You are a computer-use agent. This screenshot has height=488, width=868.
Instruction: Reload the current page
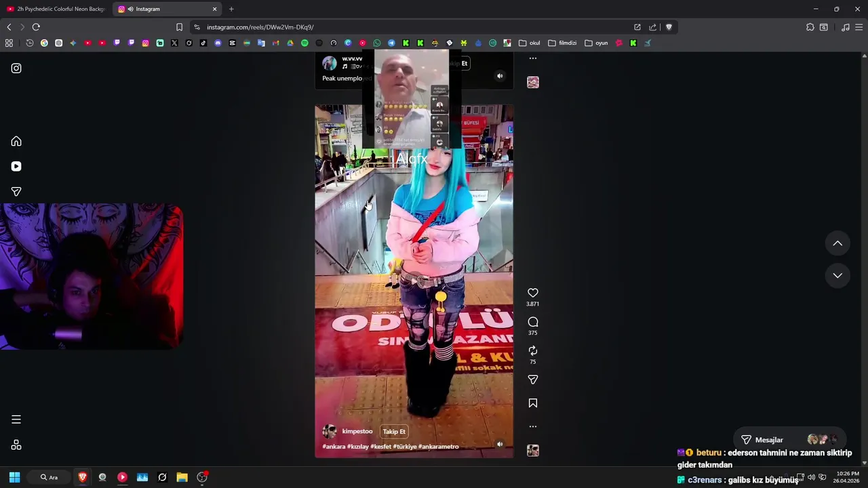36,27
